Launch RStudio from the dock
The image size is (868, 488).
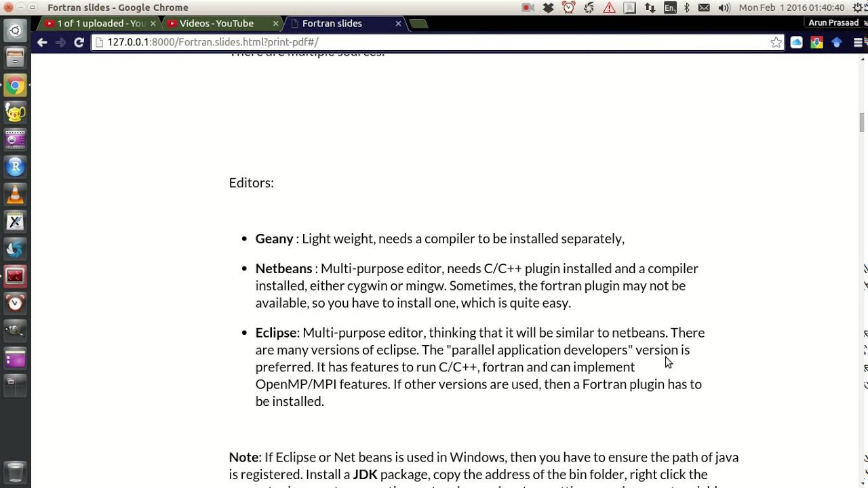[x=15, y=167]
